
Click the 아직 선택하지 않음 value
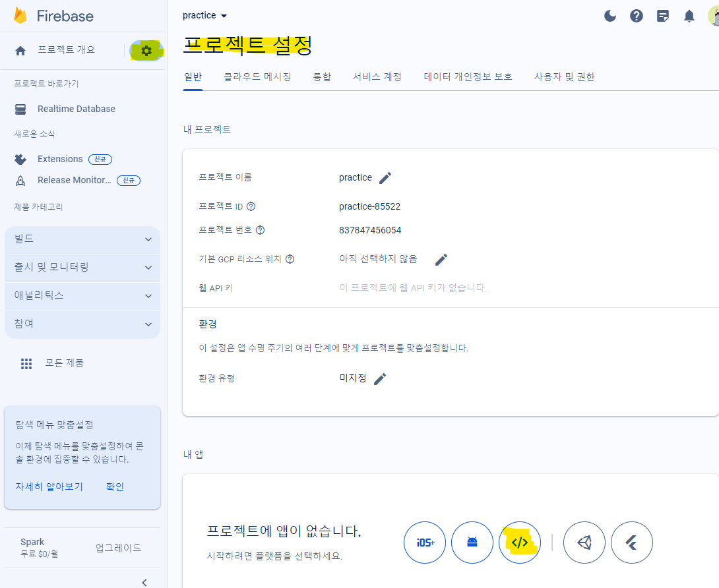379,259
